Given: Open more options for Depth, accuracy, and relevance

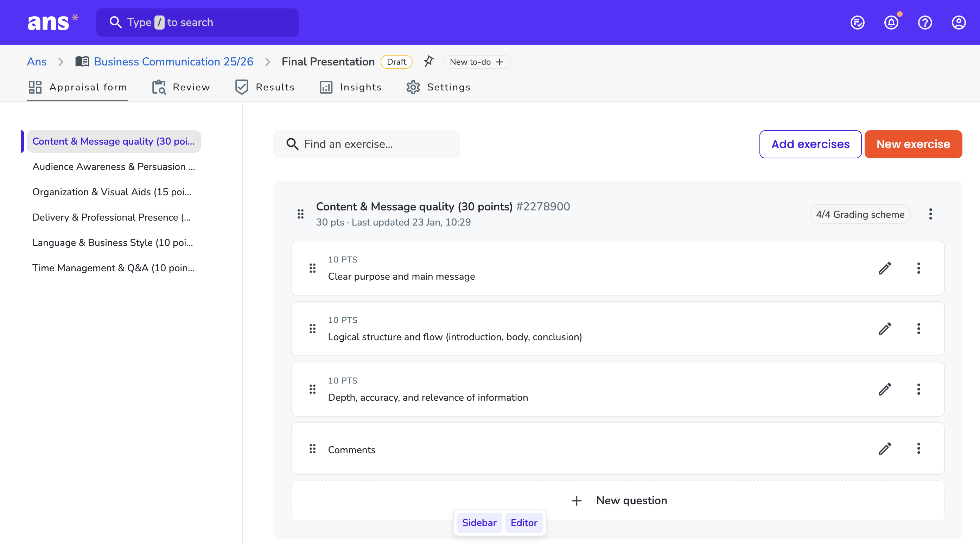Looking at the screenshot, I should 918,389.
